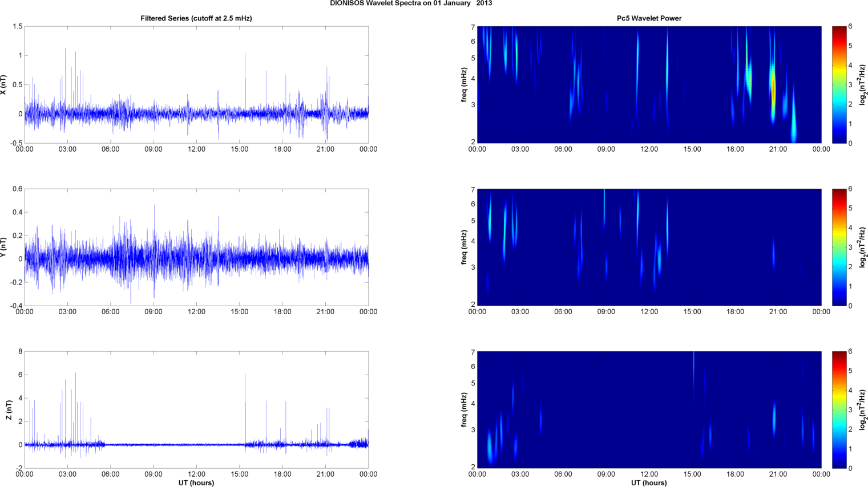Click the log2(nT²/Hz) label of middle colorbar
Image resolution: width=868 pixels, height=487 pixels.
click(863, 247)
